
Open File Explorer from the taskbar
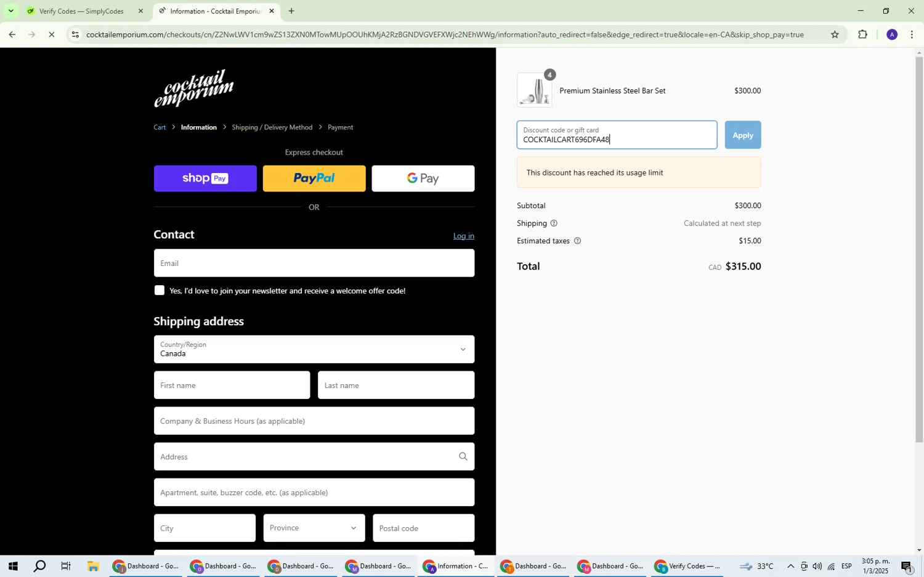coord(93,567)
